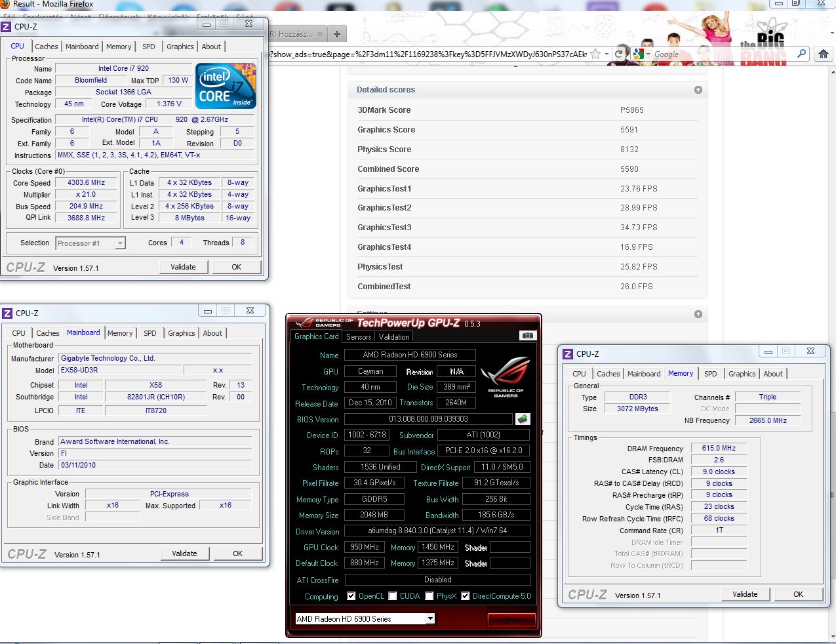Click the CombinedTest row label
836x644 pixels.
[384, 287]
